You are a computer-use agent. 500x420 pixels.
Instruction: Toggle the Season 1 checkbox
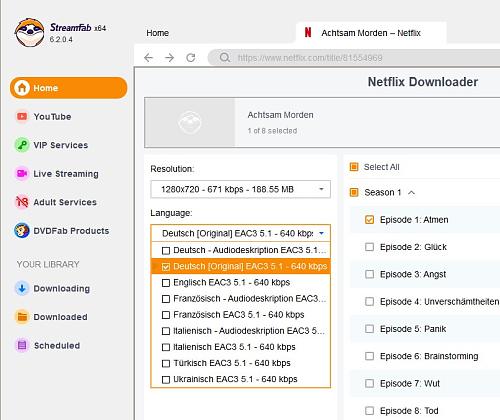tap(354, 192)
